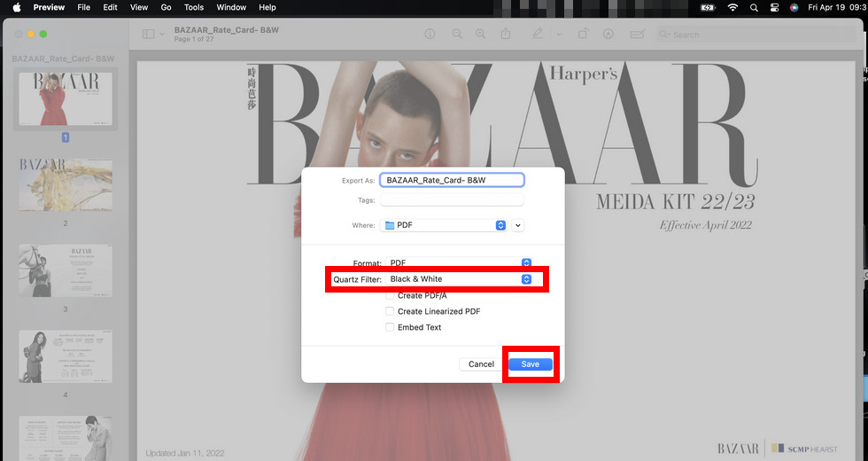Image resolution: width=868 pixels, height=461 pixels.
Task: Open the Tools menu
Action: 194,7
